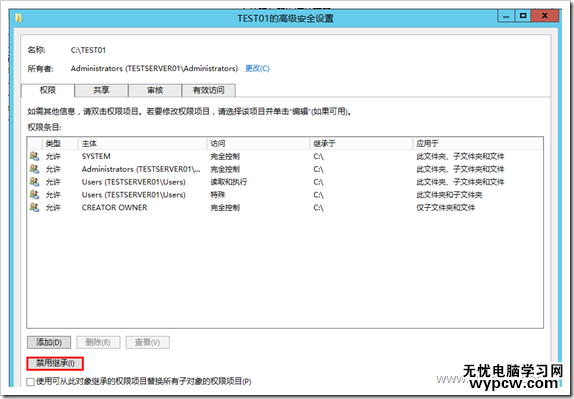Click the user icon in the SYSTEM row
574x399 pixels.
[x=34, y=156]
